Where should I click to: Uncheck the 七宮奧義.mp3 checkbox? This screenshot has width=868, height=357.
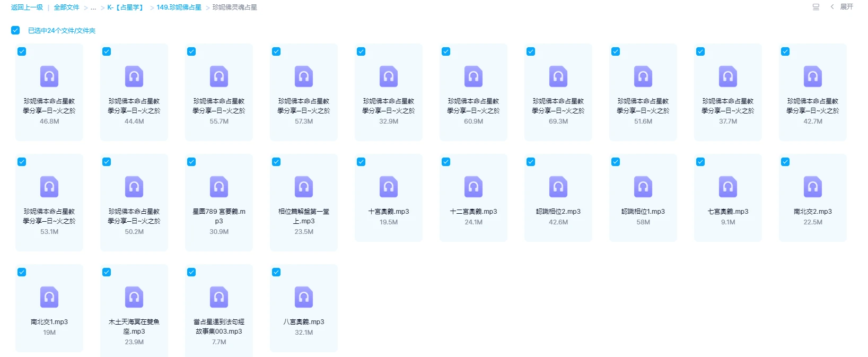(x=700, y=162)
